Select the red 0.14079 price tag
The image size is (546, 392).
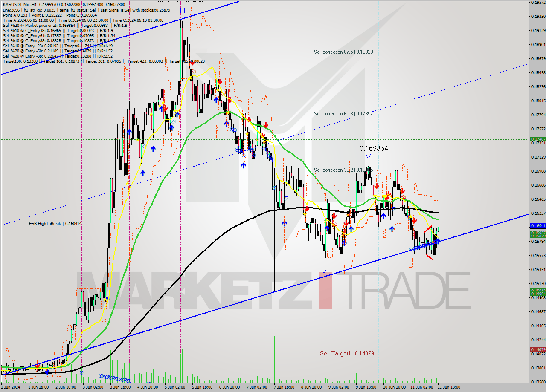coord(537,350)
